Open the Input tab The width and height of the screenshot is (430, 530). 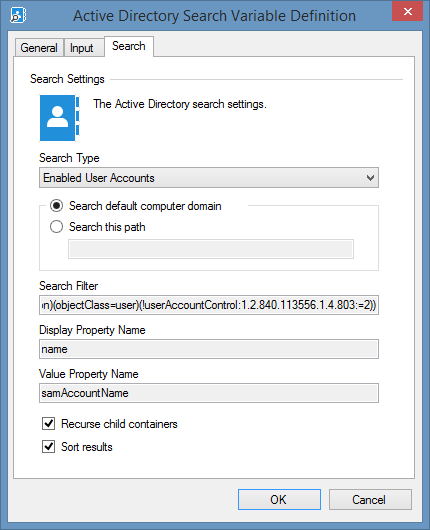coord(81,48)
